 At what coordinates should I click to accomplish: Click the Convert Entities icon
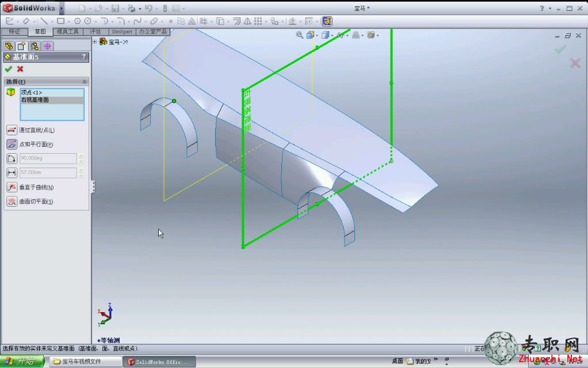[220, 21]
